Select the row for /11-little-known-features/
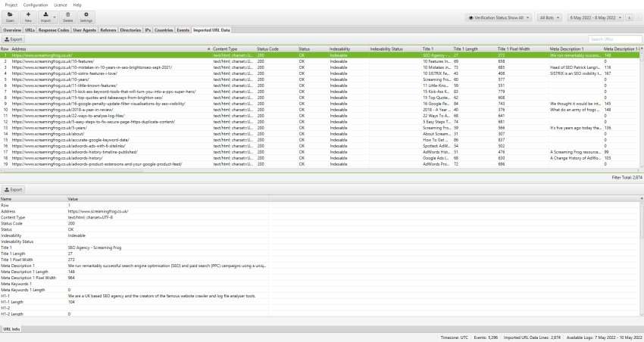The height and width of the screenshot is (342, 644). [x=320, y=85]
